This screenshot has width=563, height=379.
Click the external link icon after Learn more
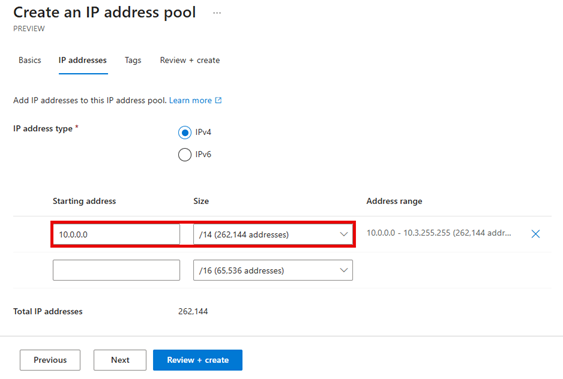tap(218, 100)
